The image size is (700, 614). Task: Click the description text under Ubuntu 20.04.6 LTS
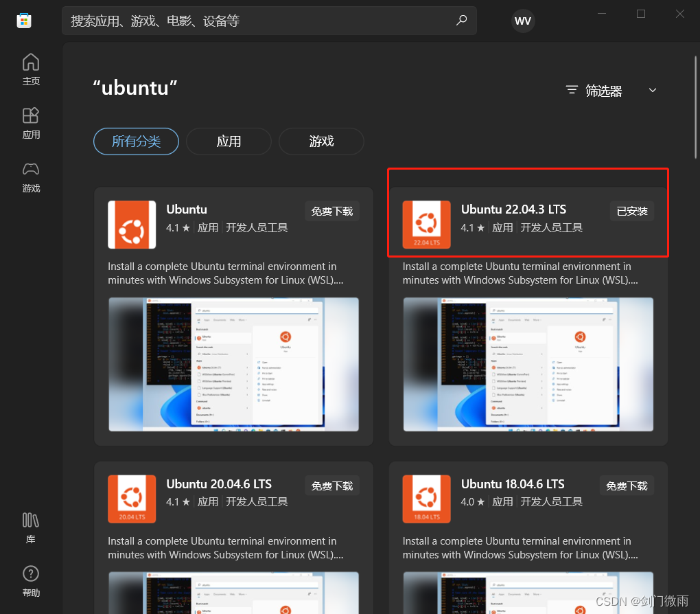pyautogui.click(x=226, y=548)
